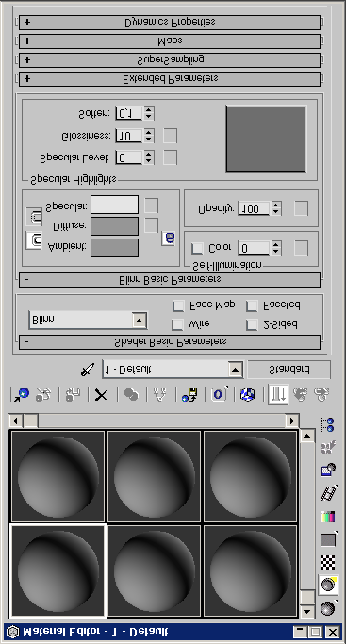Click the Soften spinner arrows
The image size is (346, 644).
149,113
